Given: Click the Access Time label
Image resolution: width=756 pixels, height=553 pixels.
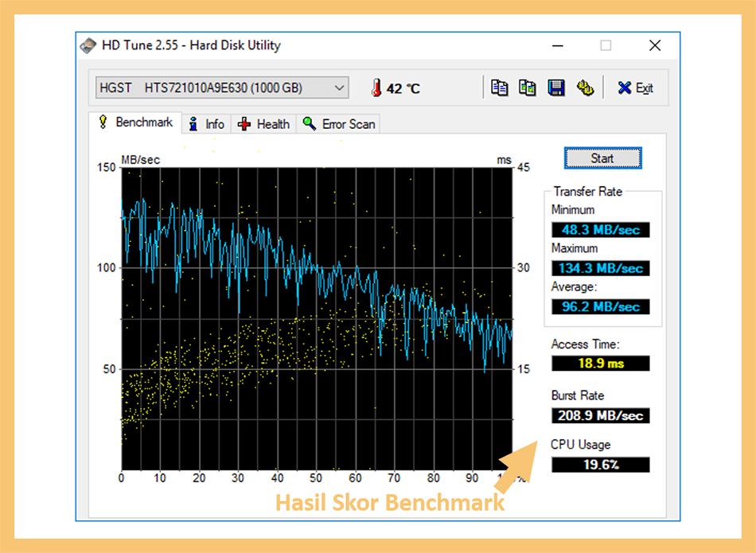Looking at the screenshot, I should pyautogui.click(x=586, y=345).
